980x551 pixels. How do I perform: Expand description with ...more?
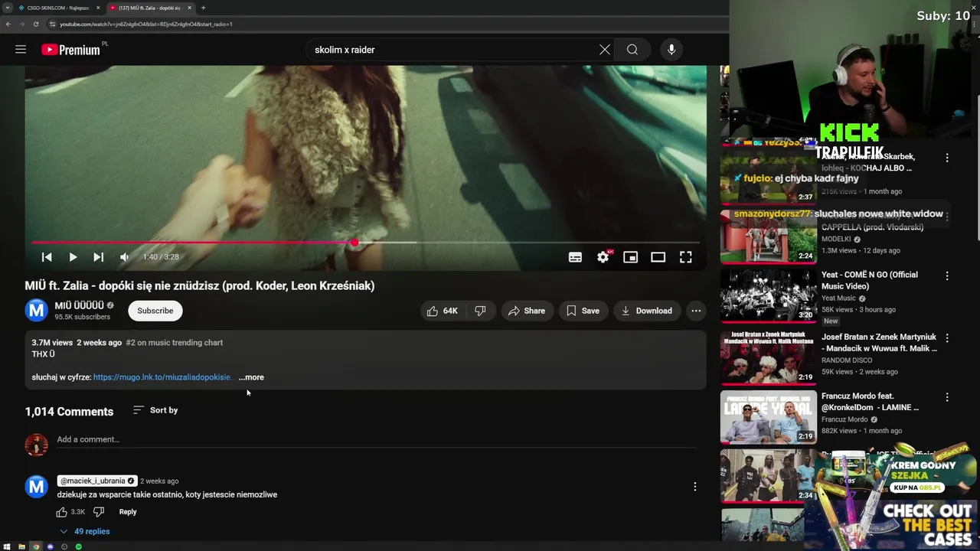pyautogui.click(x=251, y=377)
